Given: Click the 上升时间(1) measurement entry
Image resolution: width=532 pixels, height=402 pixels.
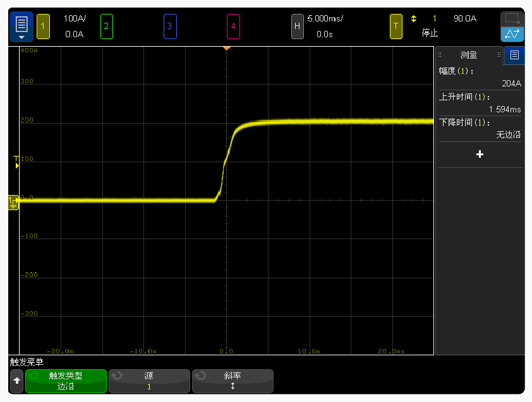Looking at the screenshot, I should click(480, 103).
